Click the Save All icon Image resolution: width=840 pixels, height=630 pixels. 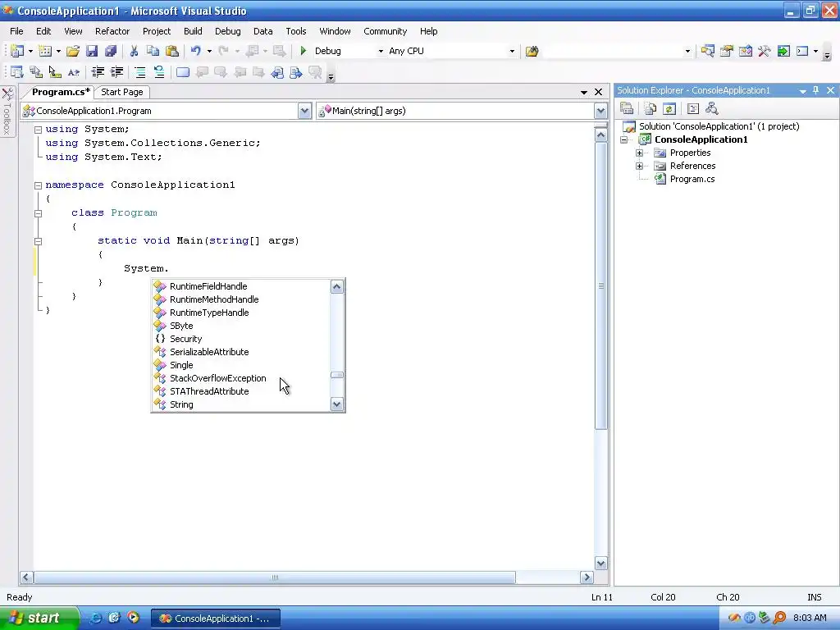(111, 51)
